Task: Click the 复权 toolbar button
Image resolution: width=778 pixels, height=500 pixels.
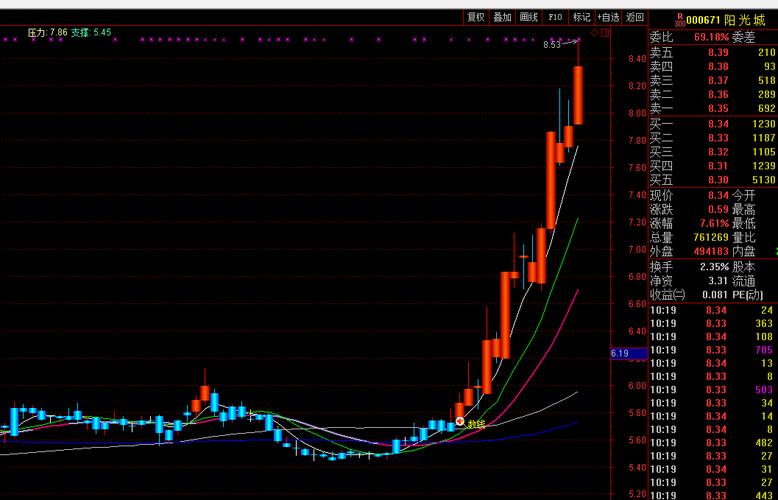Action: [475, 17]
